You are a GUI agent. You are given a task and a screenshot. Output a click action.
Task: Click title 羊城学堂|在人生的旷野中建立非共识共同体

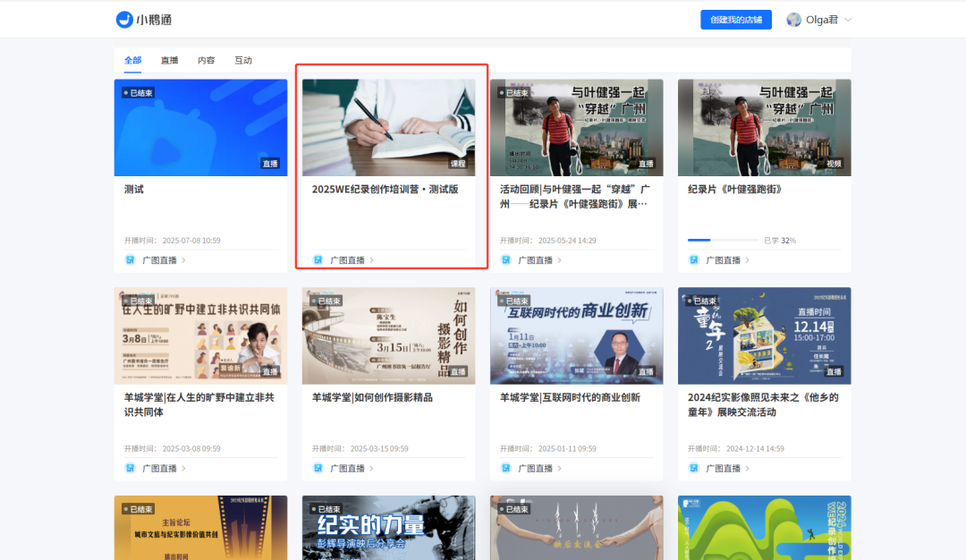(199, 404)
